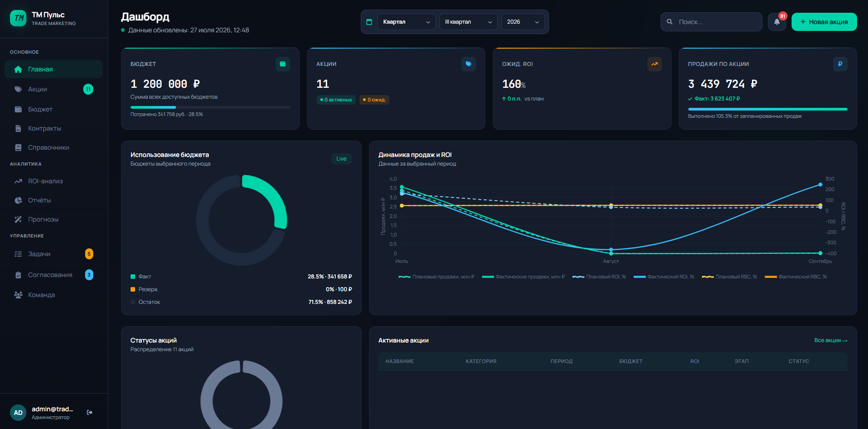868x429 pixels.
Task: Click the Остаток value 71.5% · 858 242 ₽
Action: [x=330, y=302]
